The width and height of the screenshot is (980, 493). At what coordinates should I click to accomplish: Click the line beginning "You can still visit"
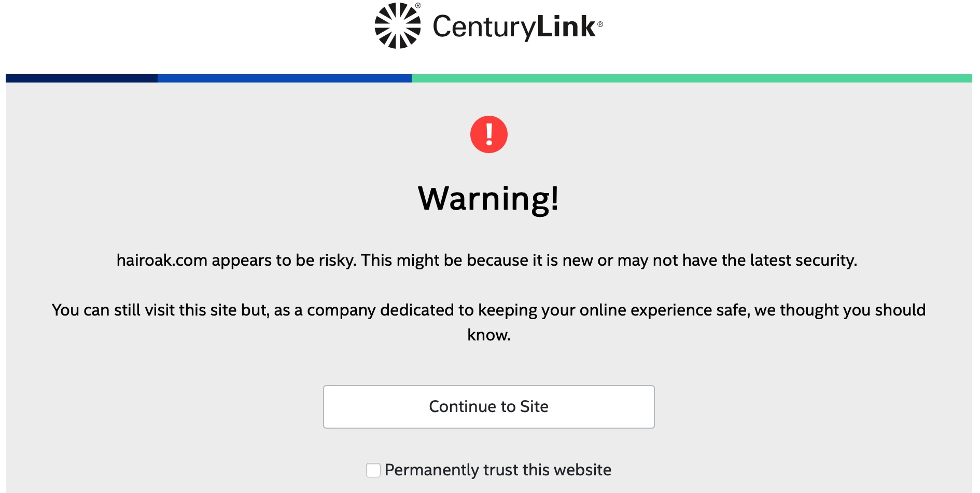coord(488,310)
